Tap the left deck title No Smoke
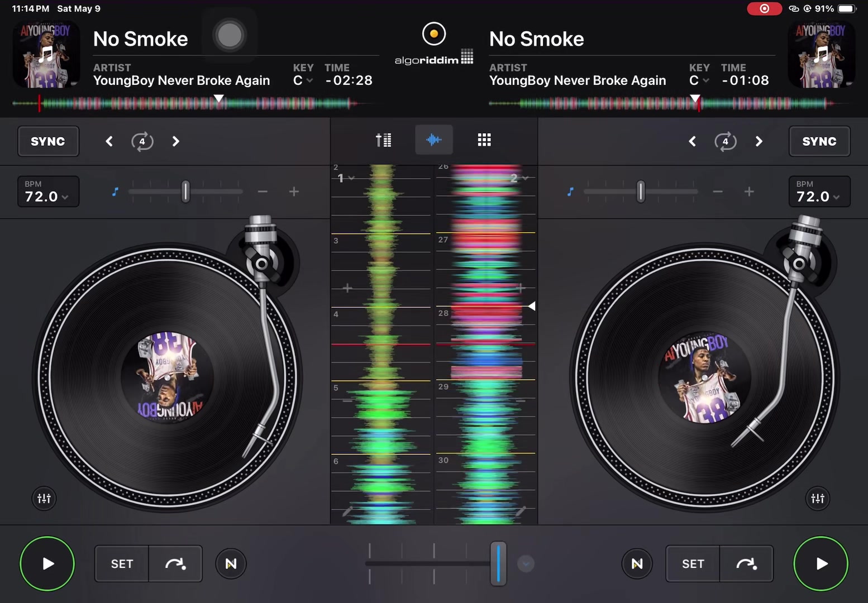The height and width of the screenshot is (603, 868). 141,39
